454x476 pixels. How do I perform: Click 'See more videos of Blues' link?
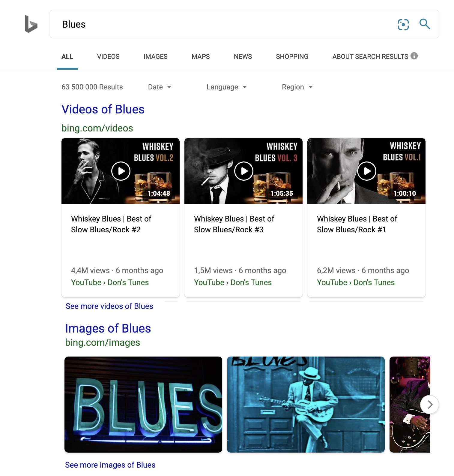(109, 306)
